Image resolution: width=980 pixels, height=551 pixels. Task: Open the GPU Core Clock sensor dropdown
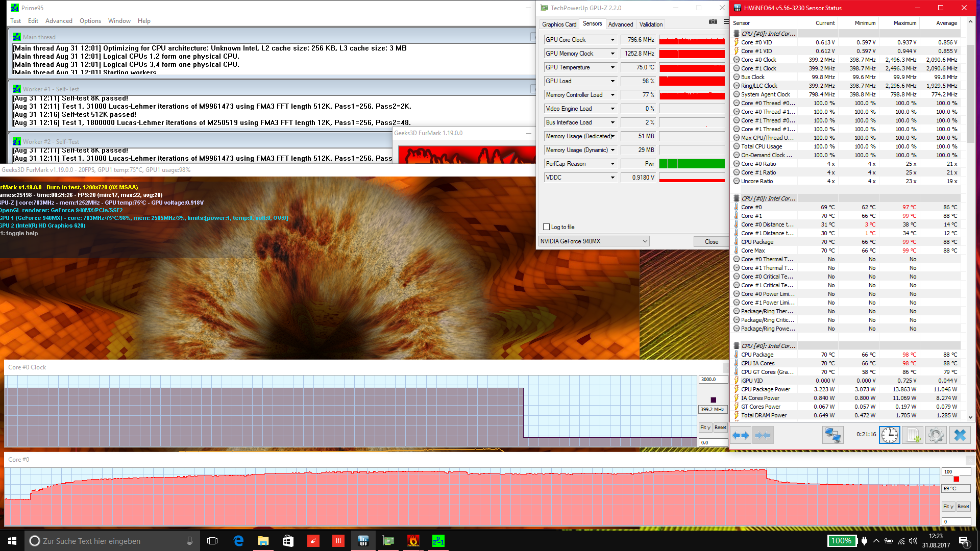pos(612,40)
